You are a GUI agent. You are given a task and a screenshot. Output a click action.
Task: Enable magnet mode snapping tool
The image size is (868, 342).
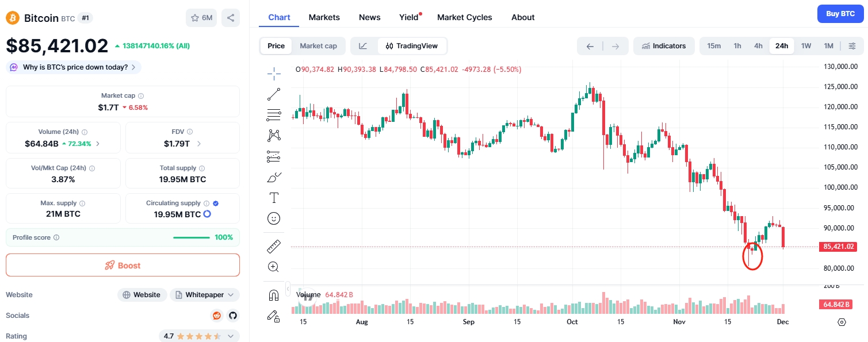coord(274,295)
